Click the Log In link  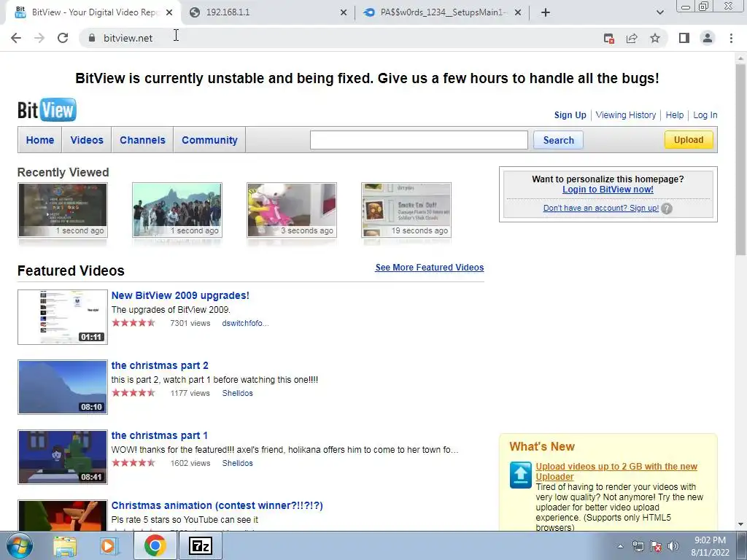[705, 114]
